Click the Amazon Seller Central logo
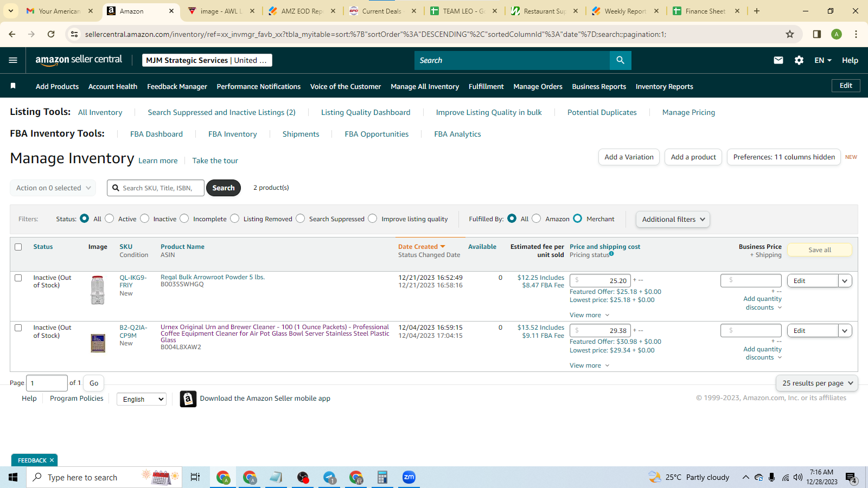Screen dimensions: 868x488 point(79,60)
